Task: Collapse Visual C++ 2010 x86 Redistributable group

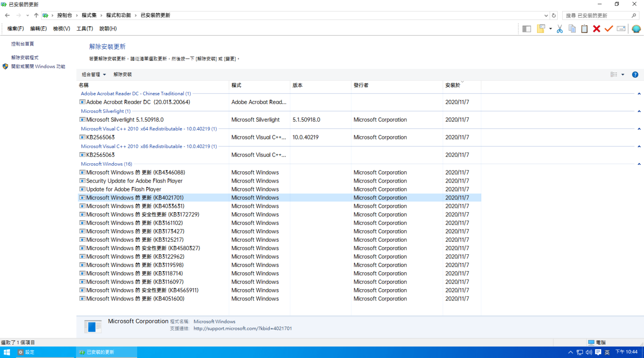Action: coord(639,146)
